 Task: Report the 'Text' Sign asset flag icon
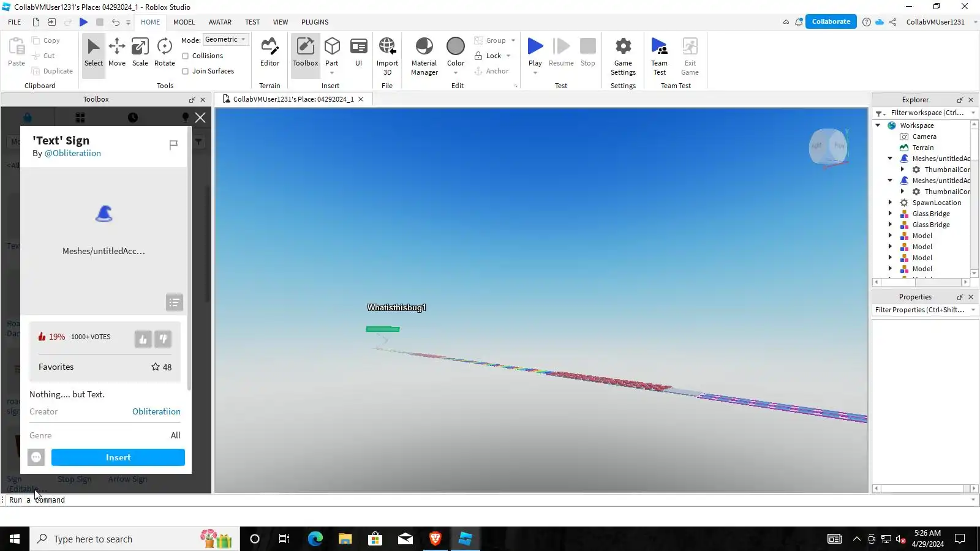point(173,145)
